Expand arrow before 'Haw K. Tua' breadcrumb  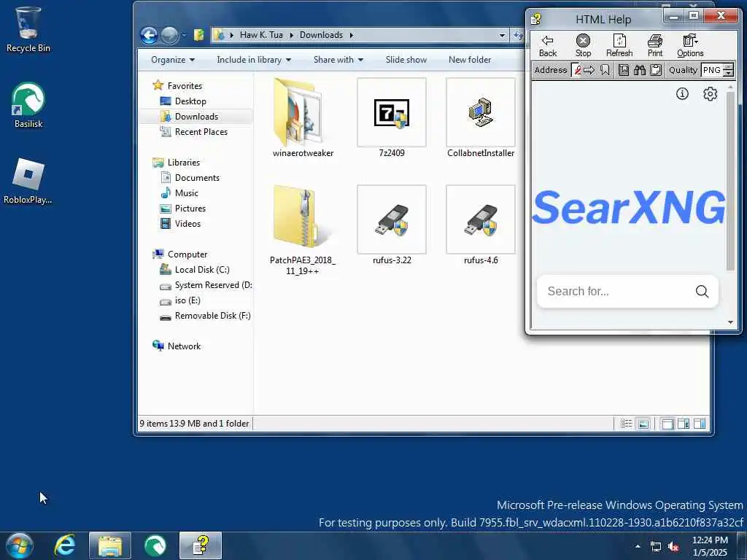pyautogui.click(x=232, y=35)
